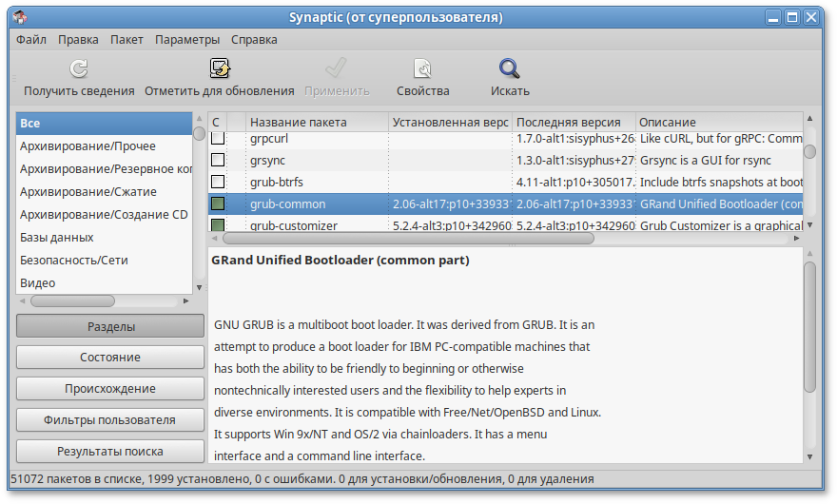Click status column header 'С'
Image resolution: width=837 pixels, height=504 pixels.
click(x=216, y=123)
